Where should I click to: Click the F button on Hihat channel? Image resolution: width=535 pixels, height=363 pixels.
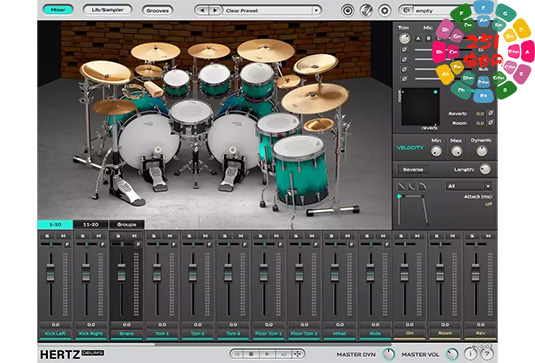pyautogui.click(x=351, y=244)
